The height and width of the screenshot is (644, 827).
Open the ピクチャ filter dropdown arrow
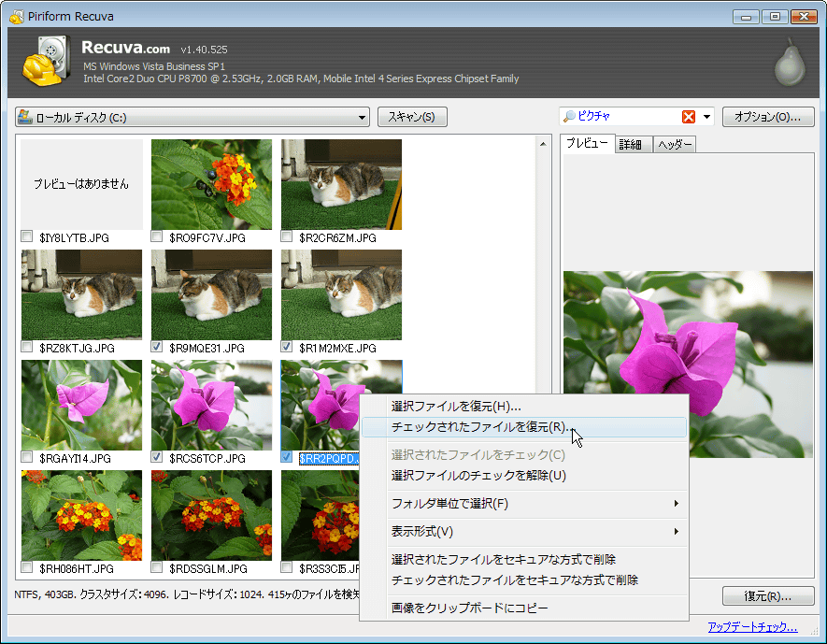pyautogui.click(x=706, y=117)
